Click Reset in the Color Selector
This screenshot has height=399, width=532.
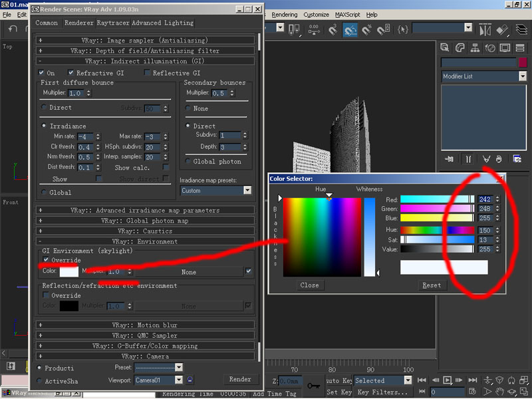pyautogui.click(x=432, y=285)
